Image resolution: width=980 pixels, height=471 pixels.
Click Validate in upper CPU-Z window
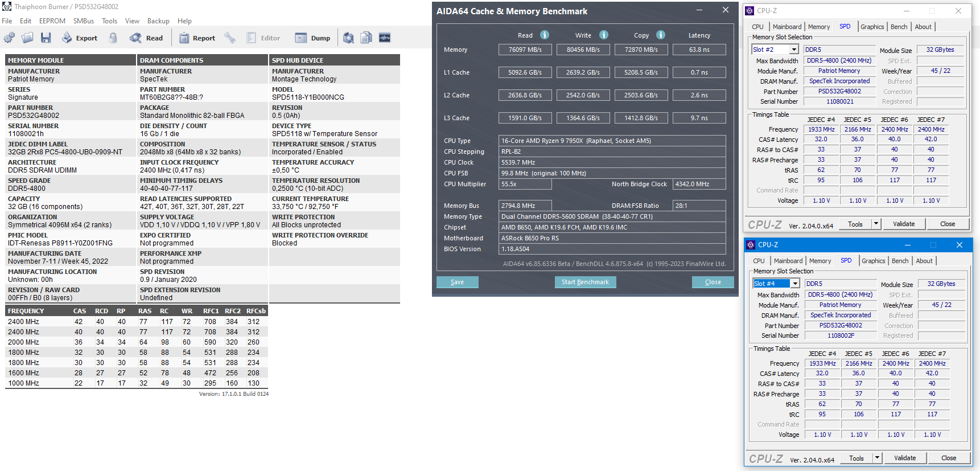point(904,224)
